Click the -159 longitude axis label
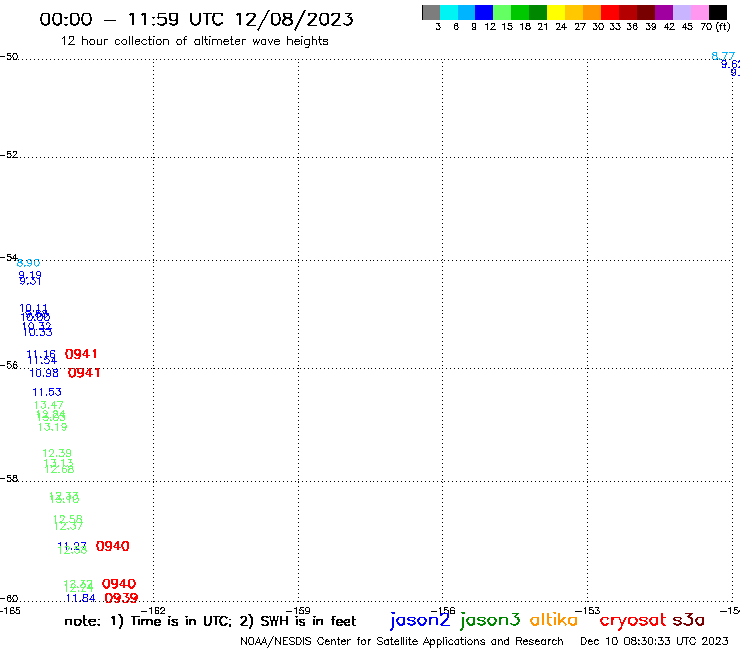This screenshot has height=650, width=740. tap(298, 610)
